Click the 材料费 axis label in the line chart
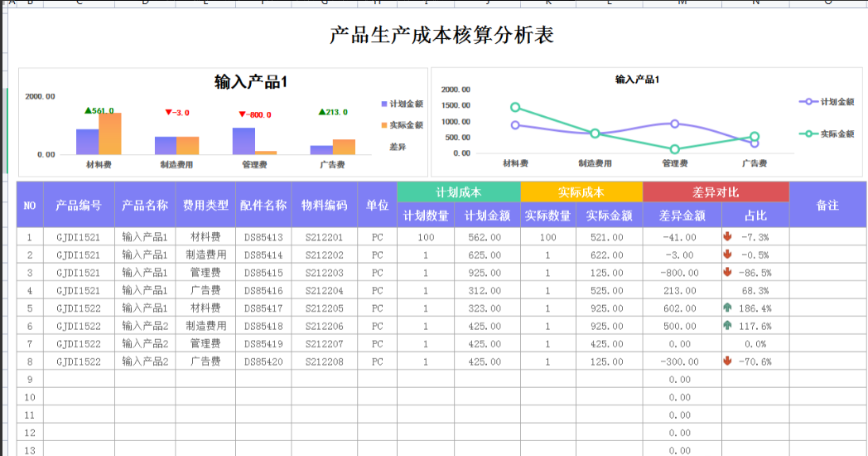This screenshot has height=456, width=868. (x=515, y=163)
